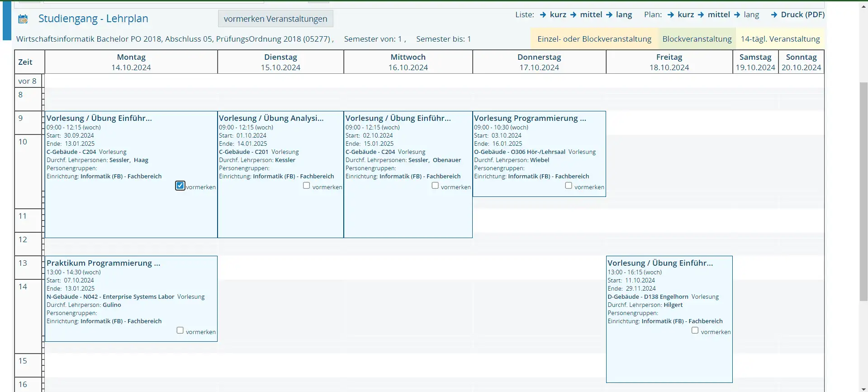868x392 pixels.
Task: Click arrow icon before Druck (PDF)
Action: [774, 15]
